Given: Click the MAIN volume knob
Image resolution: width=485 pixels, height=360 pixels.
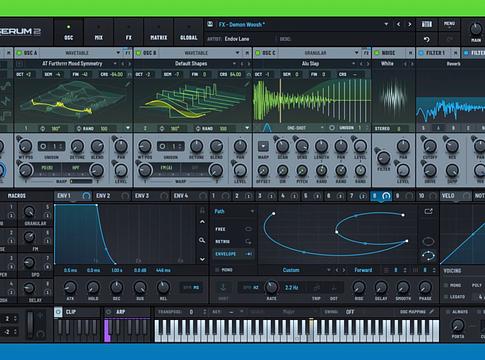Looking at the screenshot, I should 476,29.
